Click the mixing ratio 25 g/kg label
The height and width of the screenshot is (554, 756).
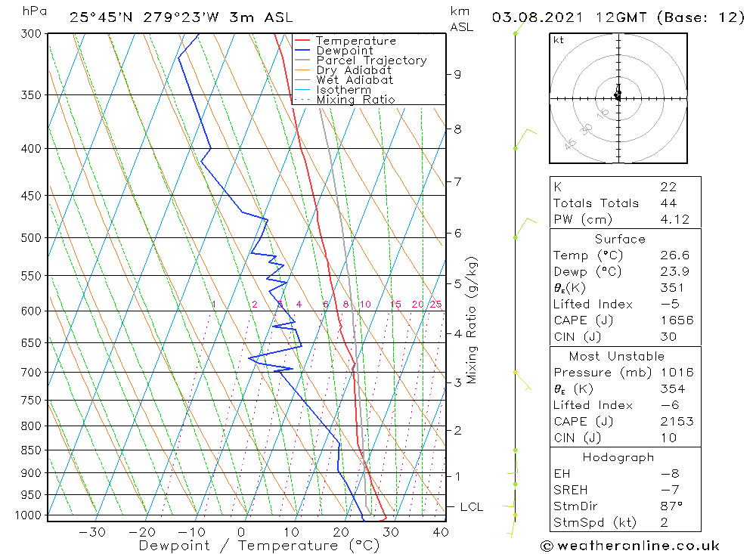tap(436, 305)
